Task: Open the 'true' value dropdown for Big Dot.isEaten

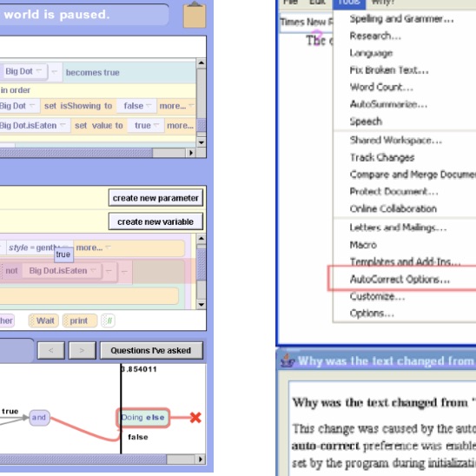Action: pos(146,125)
